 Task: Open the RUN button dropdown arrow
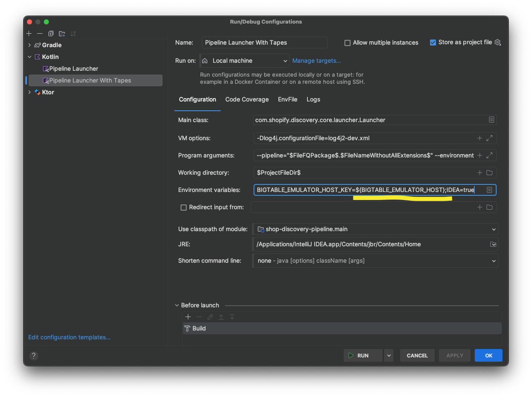tap(389, 356)
